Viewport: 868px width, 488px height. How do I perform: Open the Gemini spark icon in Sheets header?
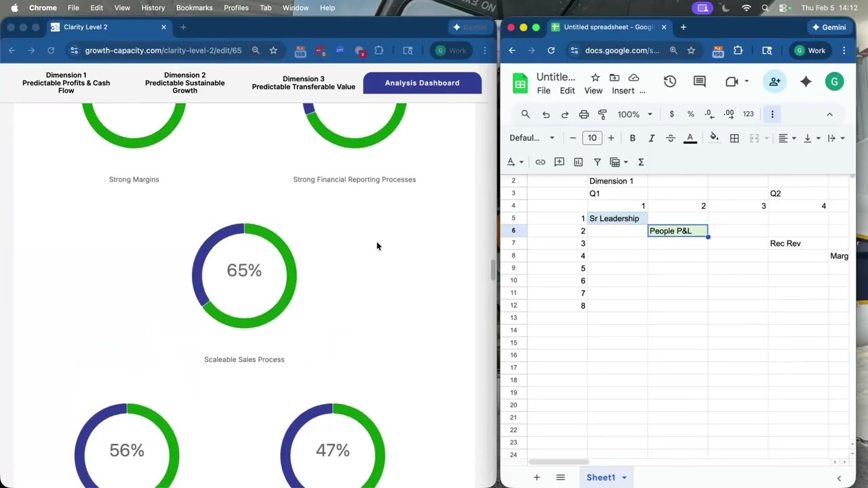pos(806,81)
